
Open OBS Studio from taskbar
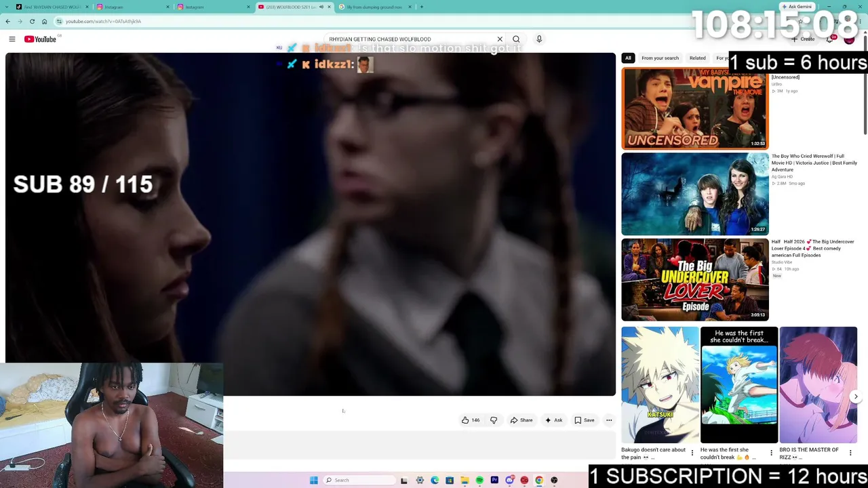(554, 481)
